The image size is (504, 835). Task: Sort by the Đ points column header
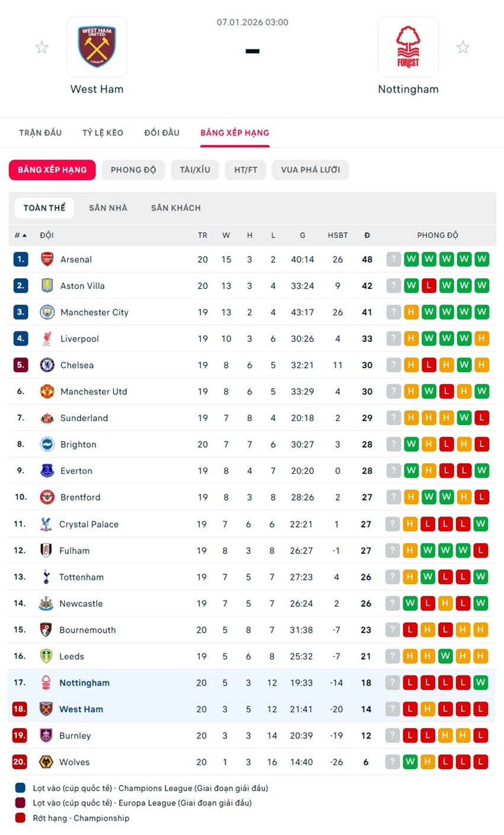[367, 235]
